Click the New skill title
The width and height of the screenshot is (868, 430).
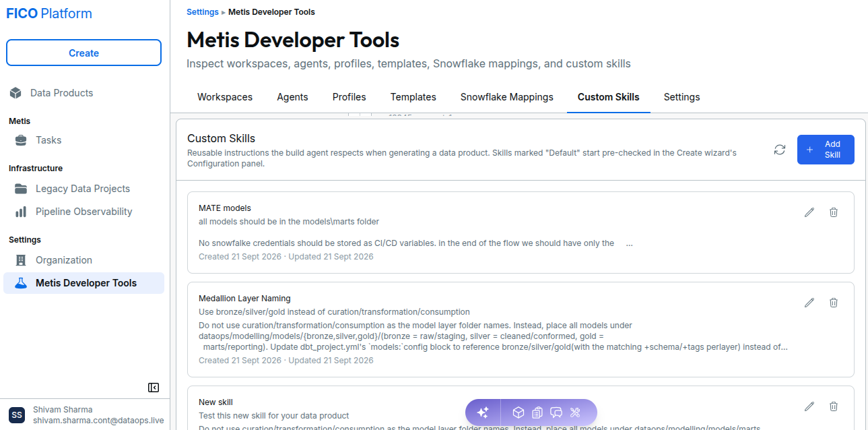point(215,402)
